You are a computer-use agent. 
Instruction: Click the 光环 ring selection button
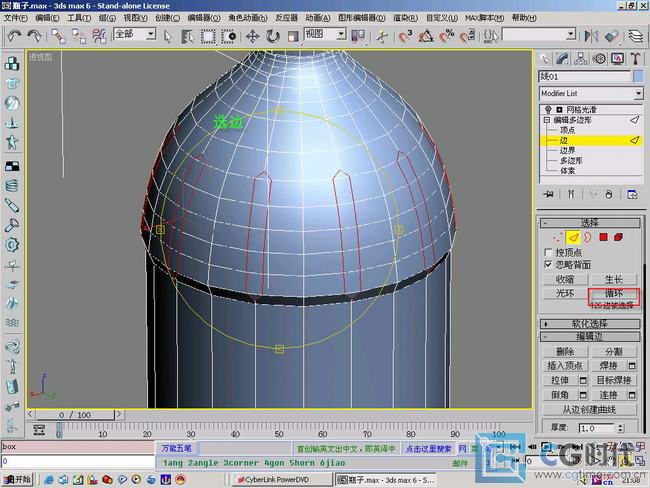click(x=565, y=294)
